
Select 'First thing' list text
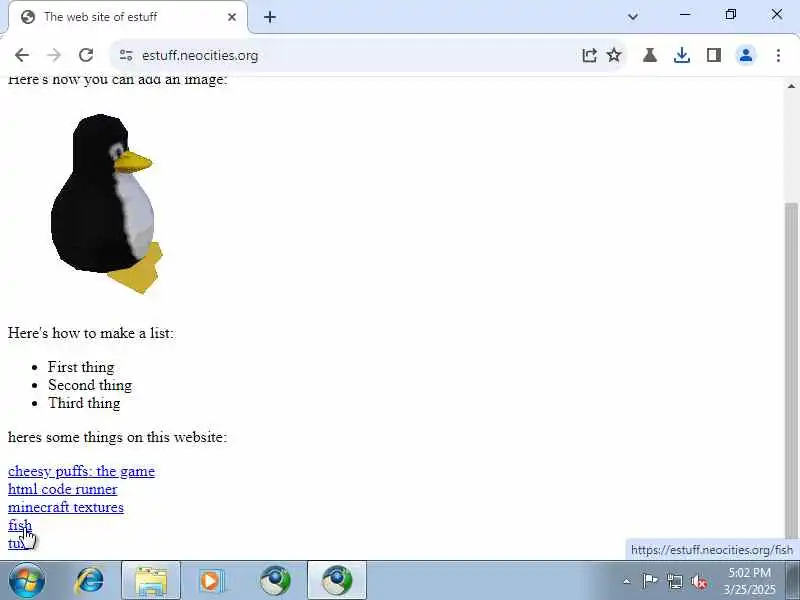coord(81,367)
